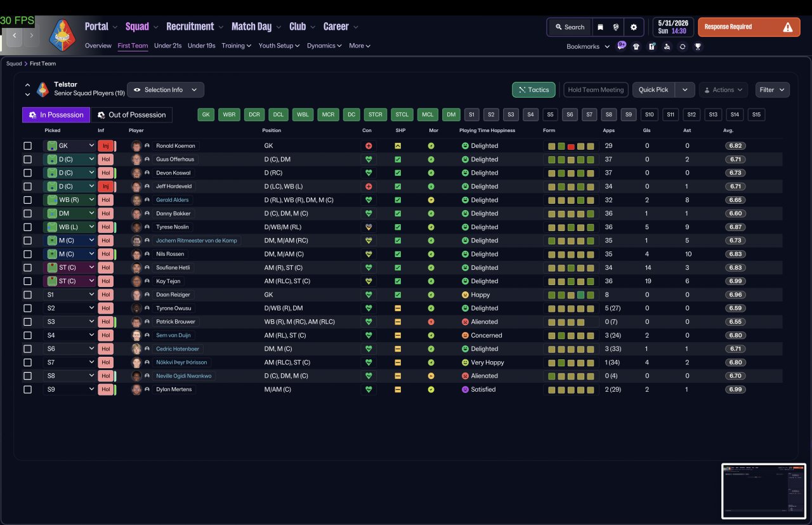This screenshot has width=812, height=525.
Task: Click the shirt bookmark icon
Action: tap(636, 46)
